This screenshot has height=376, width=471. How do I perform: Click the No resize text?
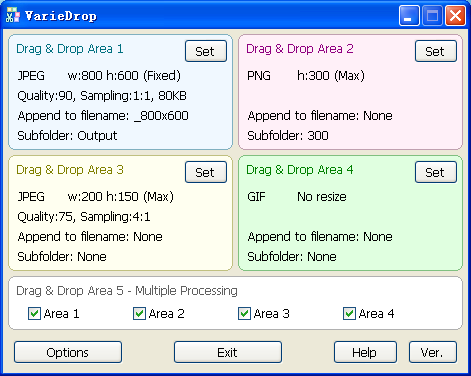point(322,197)
